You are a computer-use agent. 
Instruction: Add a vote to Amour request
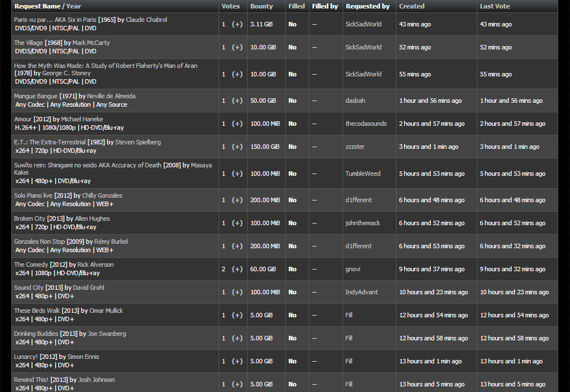tap(237, 124)
